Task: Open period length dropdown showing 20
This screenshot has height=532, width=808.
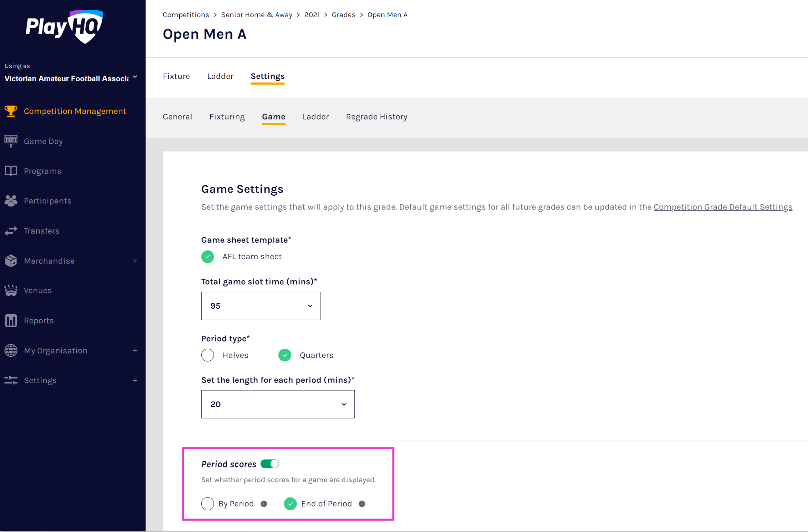Action: [278, 404]
